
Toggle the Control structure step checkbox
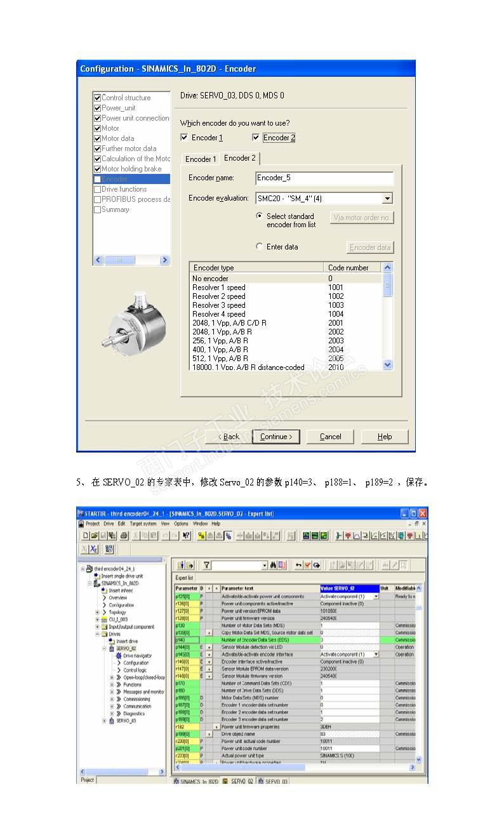point(98,98)
